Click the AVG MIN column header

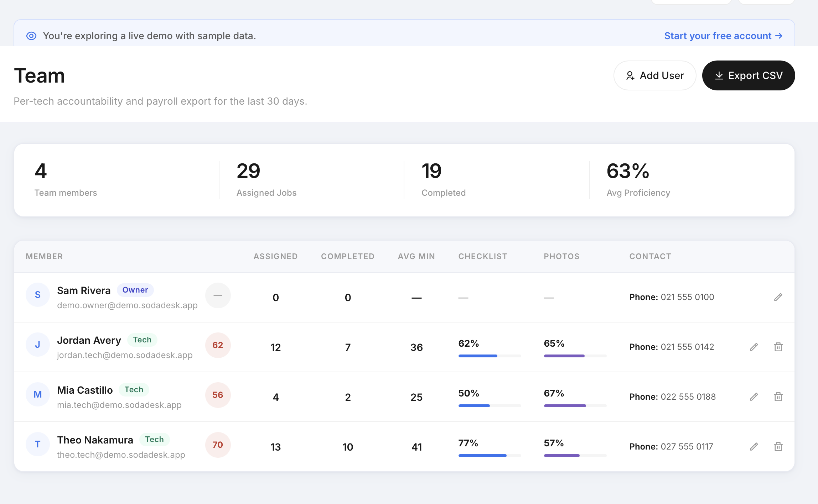(416, 256)
